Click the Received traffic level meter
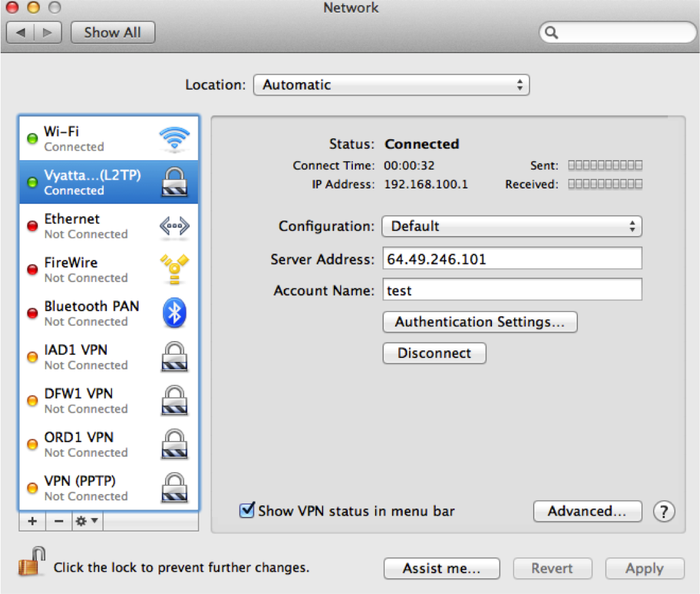700x594 pixels. (605, 185)
